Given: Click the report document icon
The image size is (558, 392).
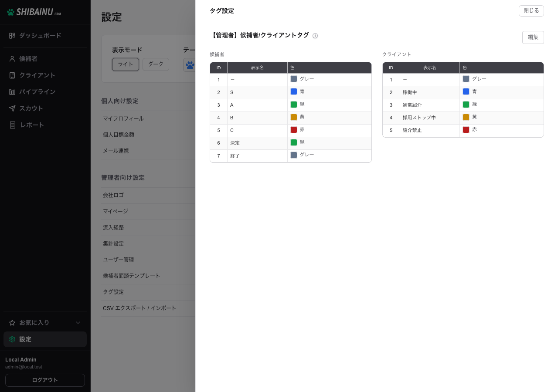Looking at the screenshot, I should tap(12, 125).
